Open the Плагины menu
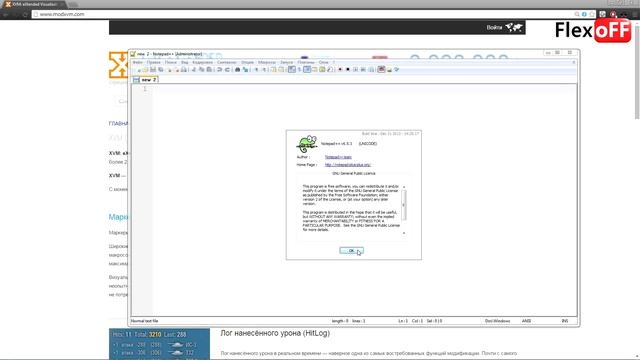The height and width of the screenshot is (360, 640). point(306,62)
